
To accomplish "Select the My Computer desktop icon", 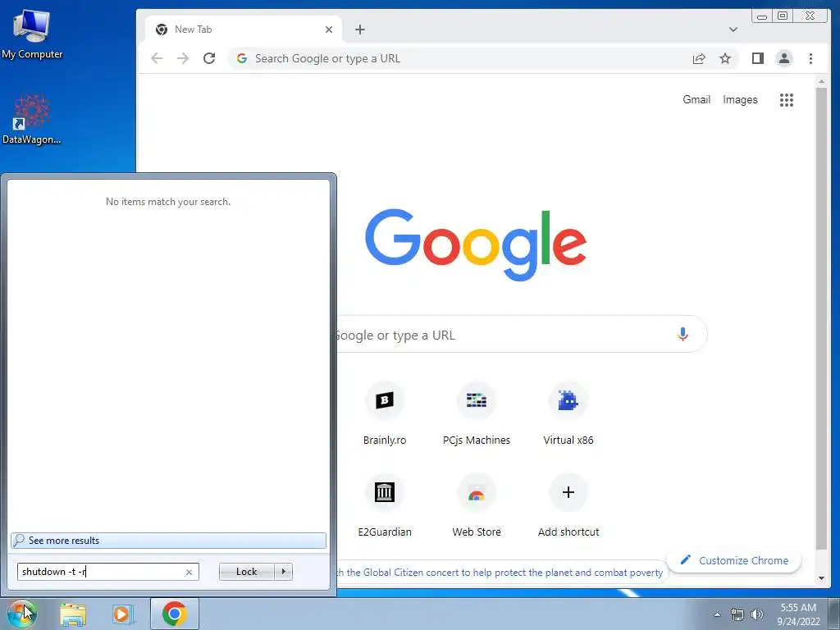I will point(32,34).
